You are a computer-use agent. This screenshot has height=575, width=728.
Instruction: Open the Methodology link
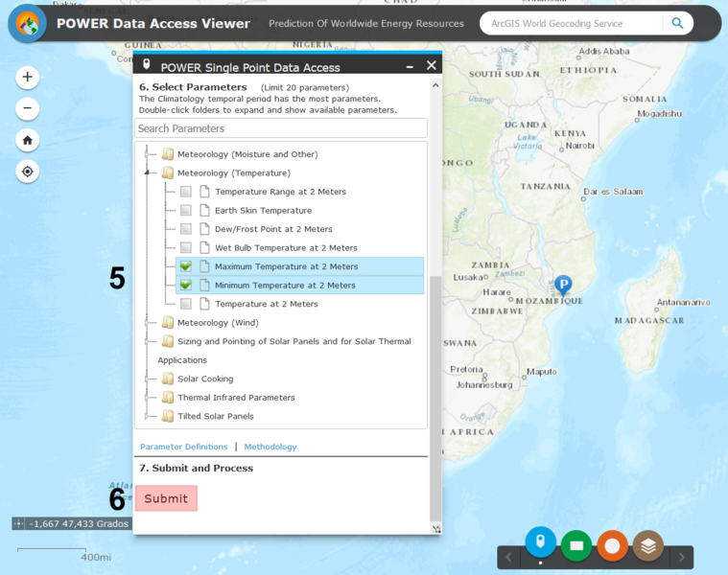(270, 447)
